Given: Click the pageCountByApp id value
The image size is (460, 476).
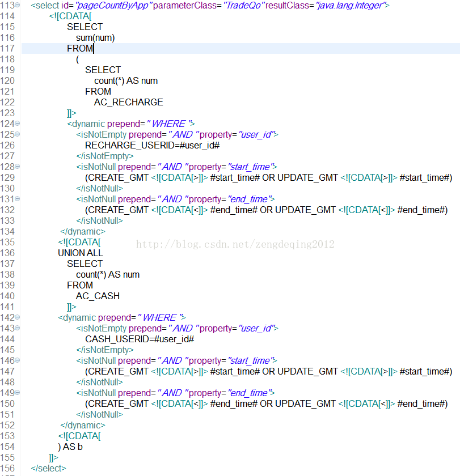Looking at the screenshot, I should (x=113, y=6).
